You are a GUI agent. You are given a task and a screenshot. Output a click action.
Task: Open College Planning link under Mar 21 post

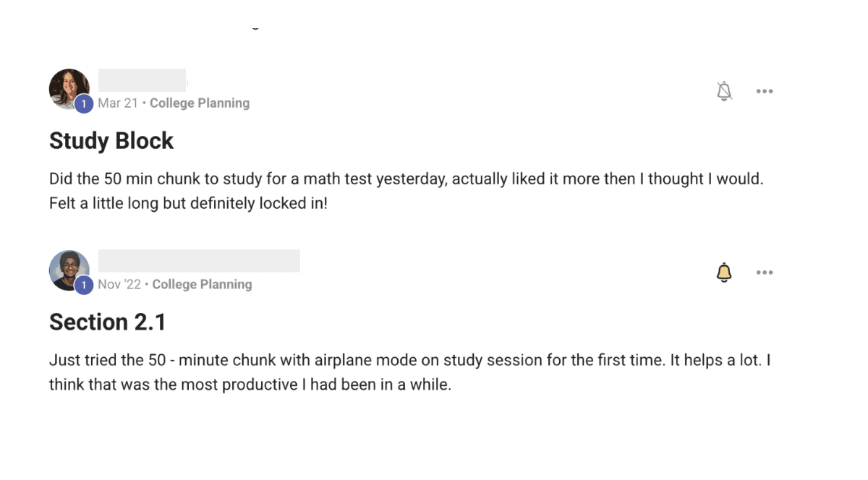pos(200,103)
